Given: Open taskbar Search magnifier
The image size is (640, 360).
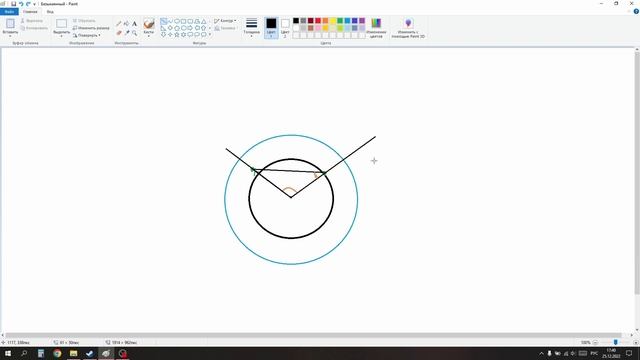Looking at the screenshot, I should coord(24,353).
